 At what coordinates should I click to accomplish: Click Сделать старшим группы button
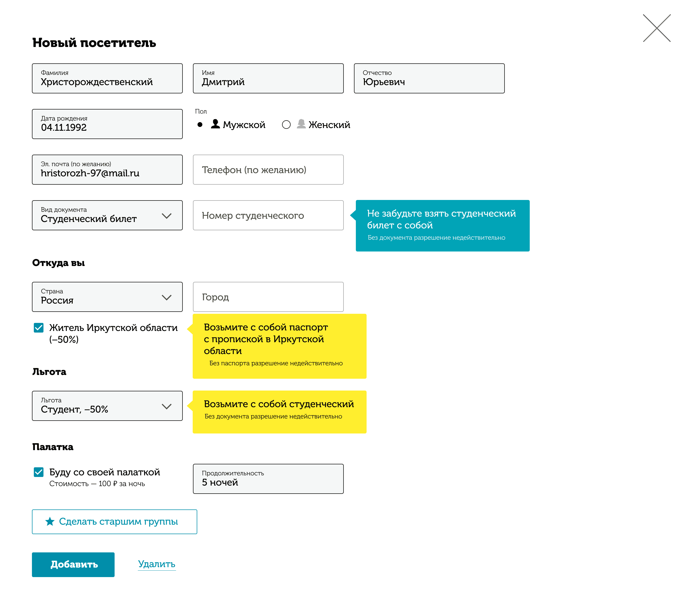pos(114,522)
